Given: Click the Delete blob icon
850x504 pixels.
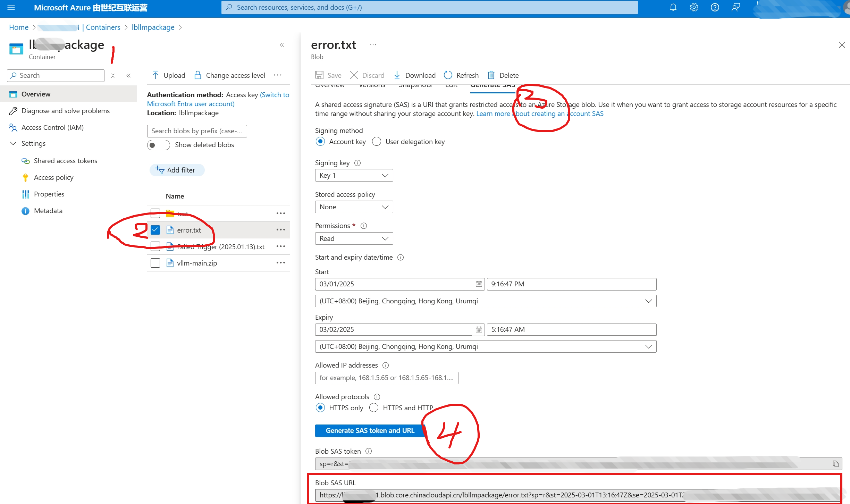Looking at the screenshot, I should 491,75.
